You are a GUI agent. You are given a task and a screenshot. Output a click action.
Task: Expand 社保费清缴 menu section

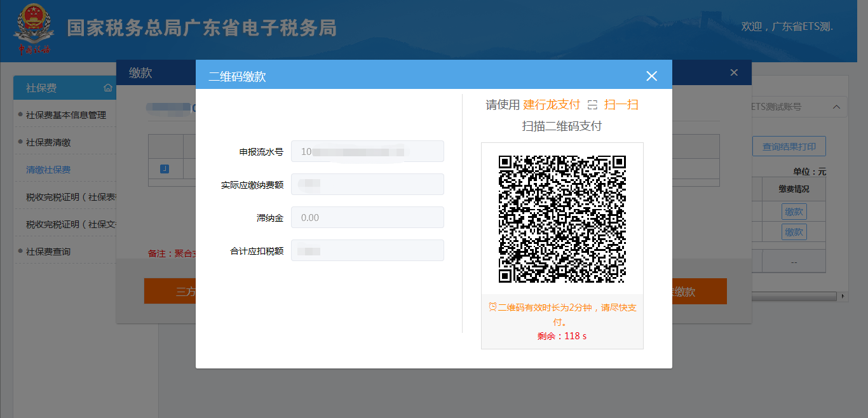click(x=48, y=142)
